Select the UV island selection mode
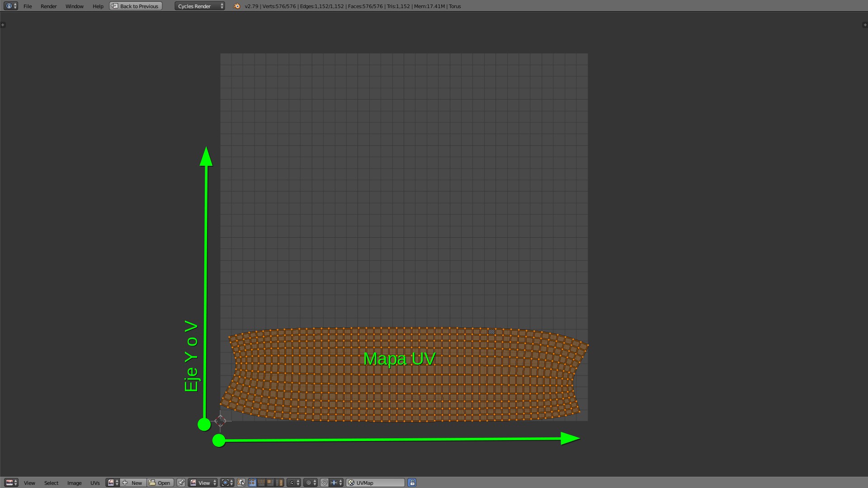Viewport: 868px width, 488px height. [x=279, y=483]
